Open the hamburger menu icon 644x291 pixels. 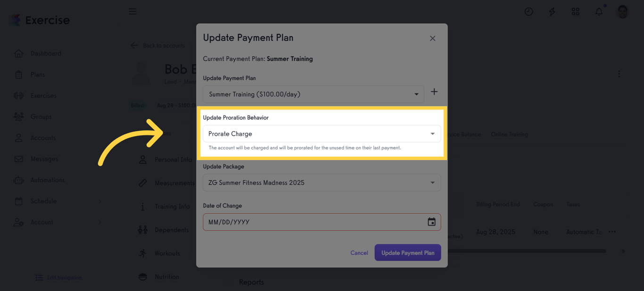pos(132,11)
